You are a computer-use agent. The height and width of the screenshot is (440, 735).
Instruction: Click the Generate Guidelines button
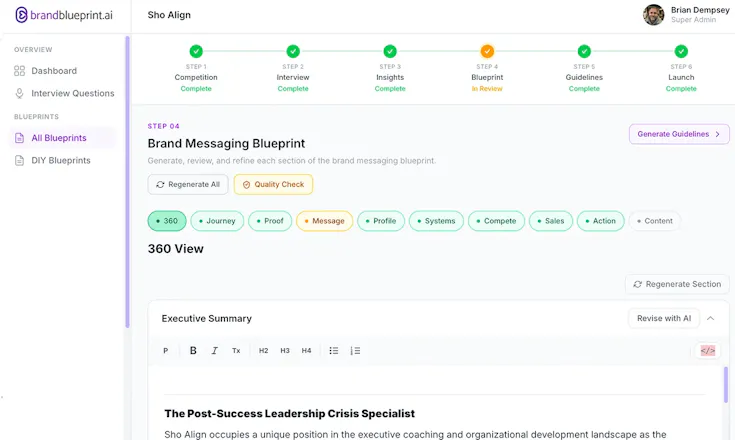tap(679, 134)
